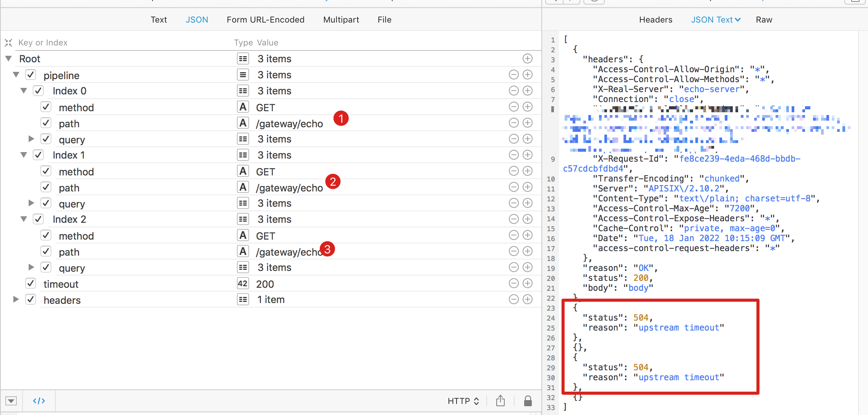Screen dimensions: 868x415
Task: Click the share/export icon in bottom bar
Action: click(500, 400)
